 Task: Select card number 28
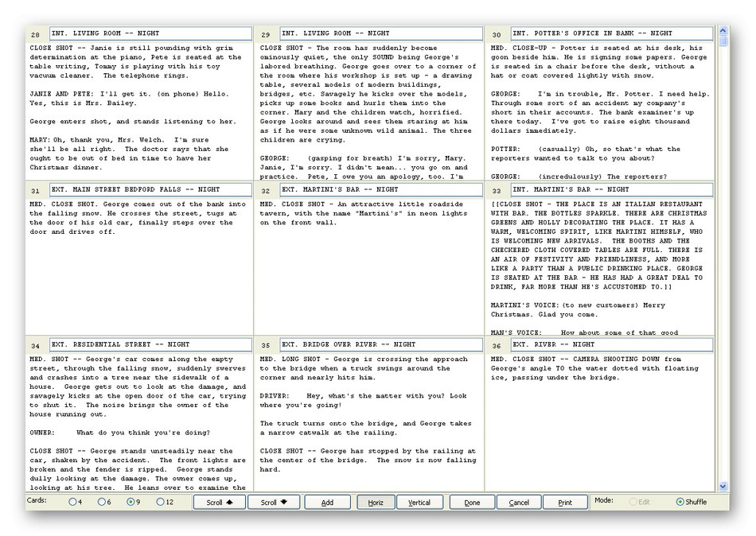[x=35, y=35]
